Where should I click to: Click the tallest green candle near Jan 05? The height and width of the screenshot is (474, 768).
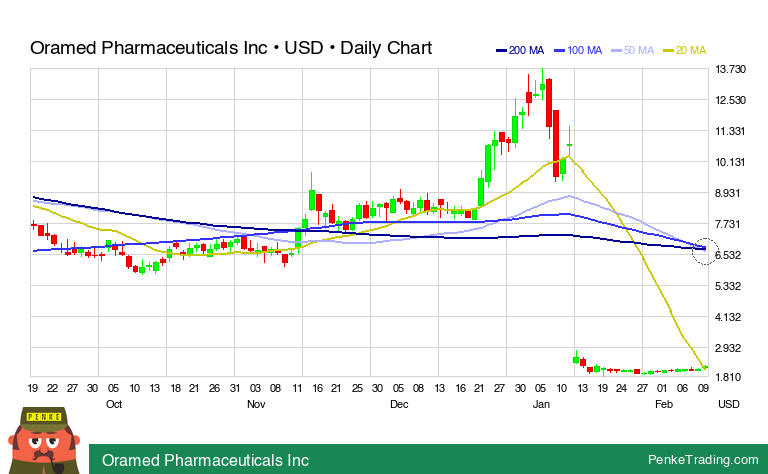542,84
